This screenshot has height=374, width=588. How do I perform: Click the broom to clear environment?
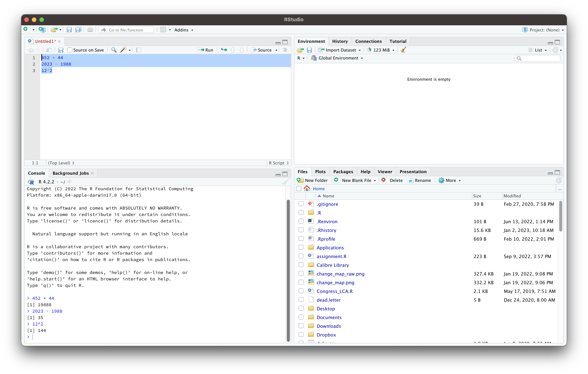[403, 50]
